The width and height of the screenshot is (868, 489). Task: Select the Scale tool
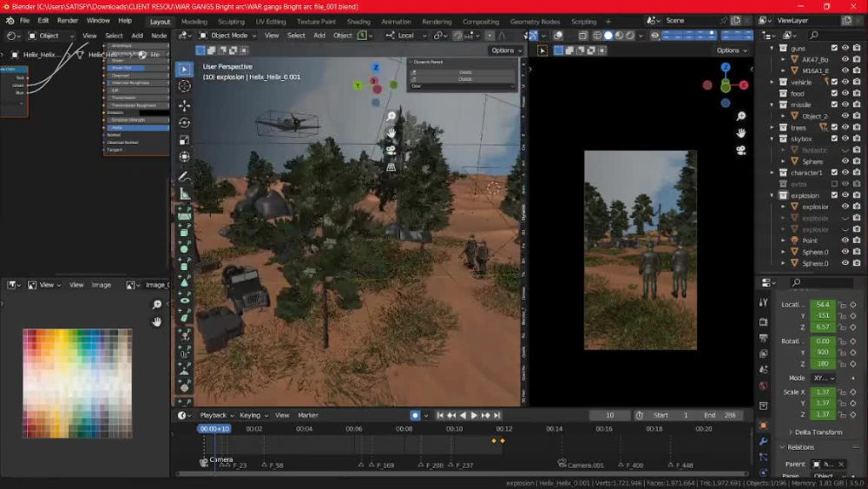tap(184, 140)
